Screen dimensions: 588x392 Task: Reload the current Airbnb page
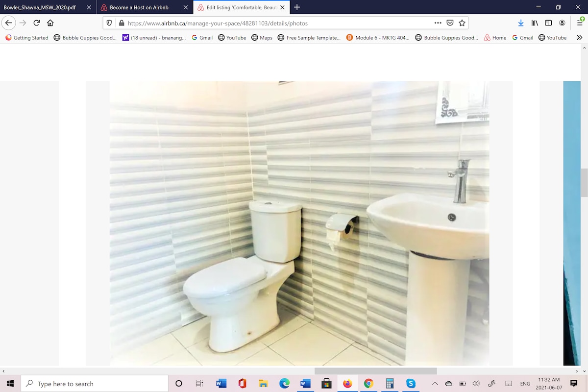[37, 23]
